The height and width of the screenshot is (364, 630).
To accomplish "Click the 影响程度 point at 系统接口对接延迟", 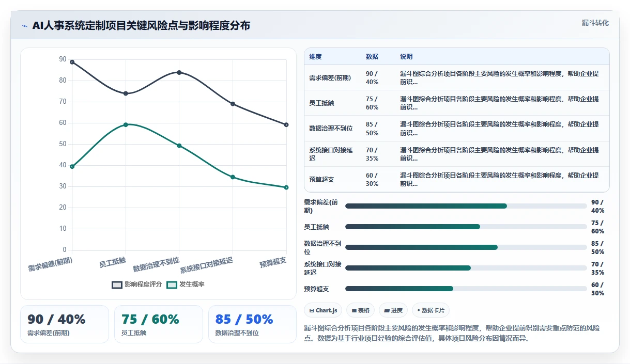I will (x=233, y=104).
